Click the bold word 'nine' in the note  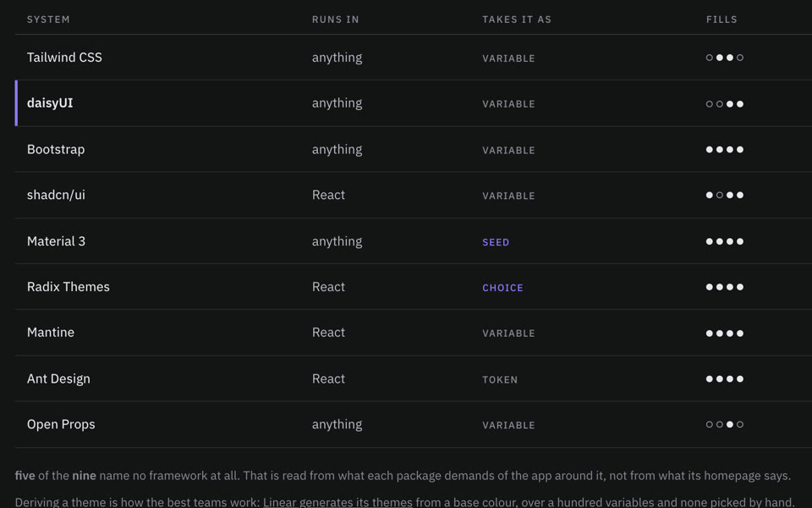(x=84, y=475)
